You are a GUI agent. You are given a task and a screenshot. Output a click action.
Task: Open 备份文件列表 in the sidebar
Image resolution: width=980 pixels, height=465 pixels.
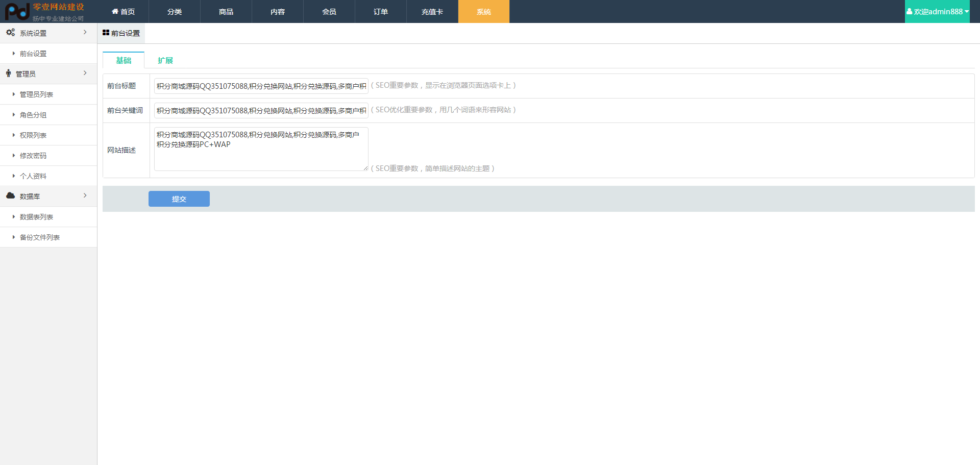pos(39,237)
